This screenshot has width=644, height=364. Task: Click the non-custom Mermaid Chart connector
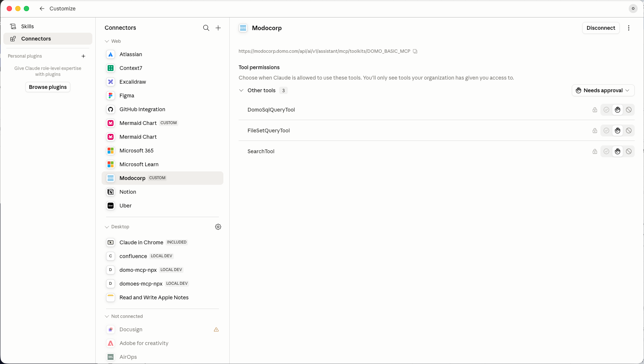click(162, 137)
